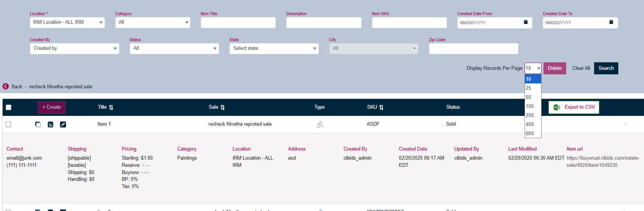Screen dimensions: 644x211
Task: Click the [shippable] shipping text
Action: tap(79, 158)
